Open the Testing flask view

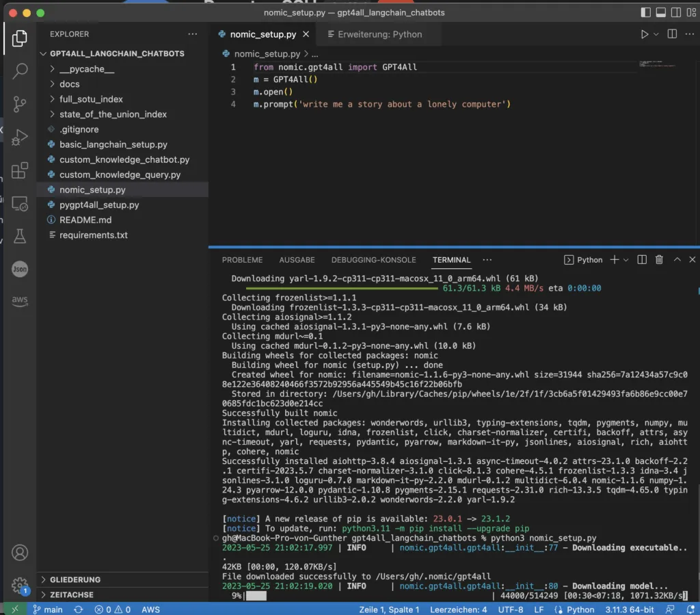tap(19, 236)
